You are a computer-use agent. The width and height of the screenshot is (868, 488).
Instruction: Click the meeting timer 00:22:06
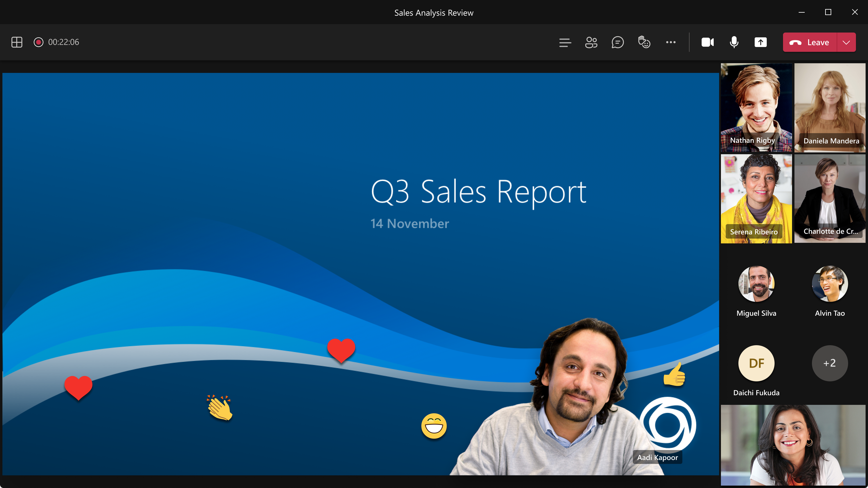[64, 42]
